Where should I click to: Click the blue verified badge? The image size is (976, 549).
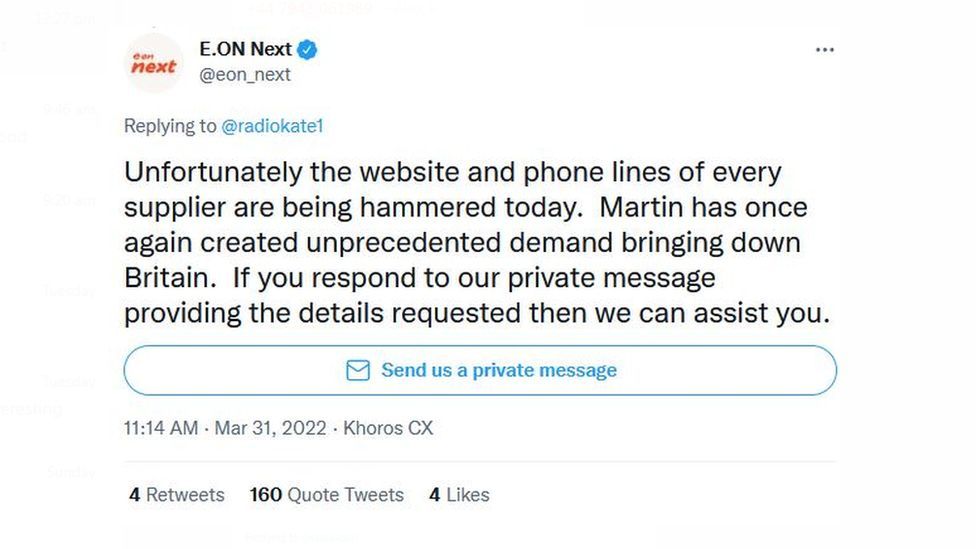307,49
